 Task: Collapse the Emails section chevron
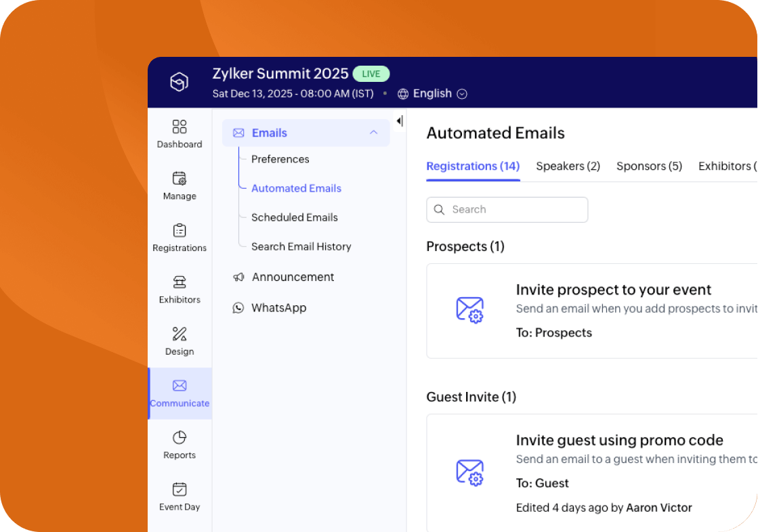[373, 133]
